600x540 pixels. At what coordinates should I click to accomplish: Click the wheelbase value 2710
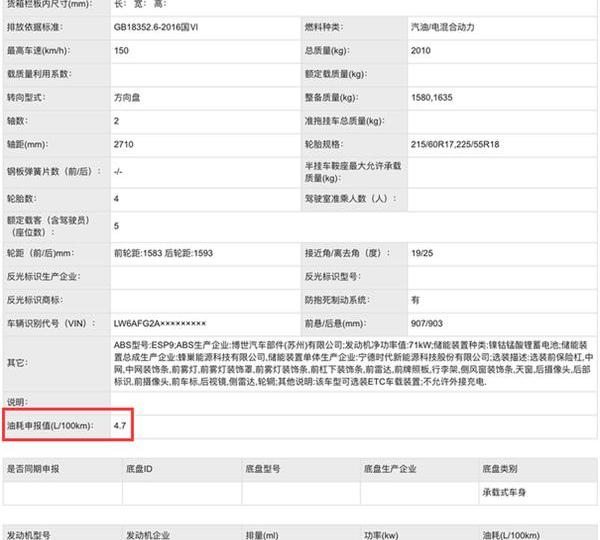123,144
